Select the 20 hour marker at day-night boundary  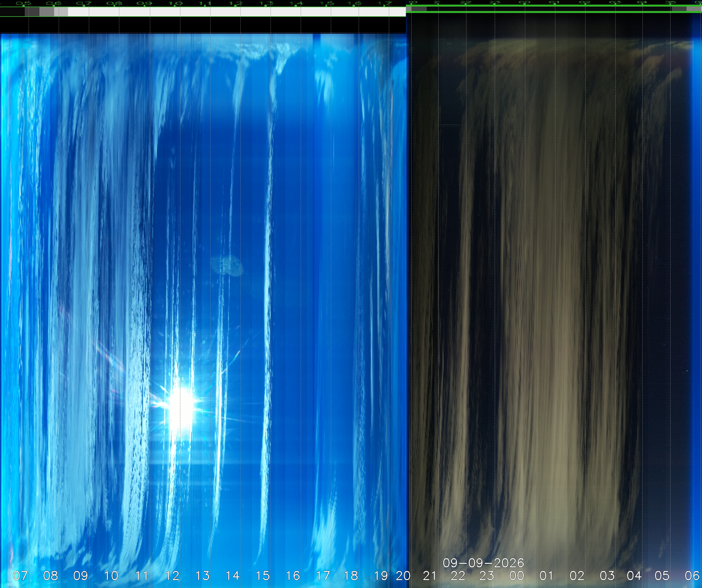point(403,576)
